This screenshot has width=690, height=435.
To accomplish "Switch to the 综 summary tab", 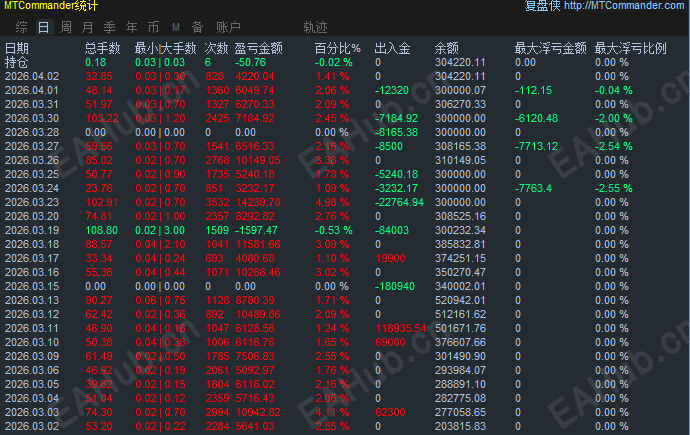I will 21,27.
